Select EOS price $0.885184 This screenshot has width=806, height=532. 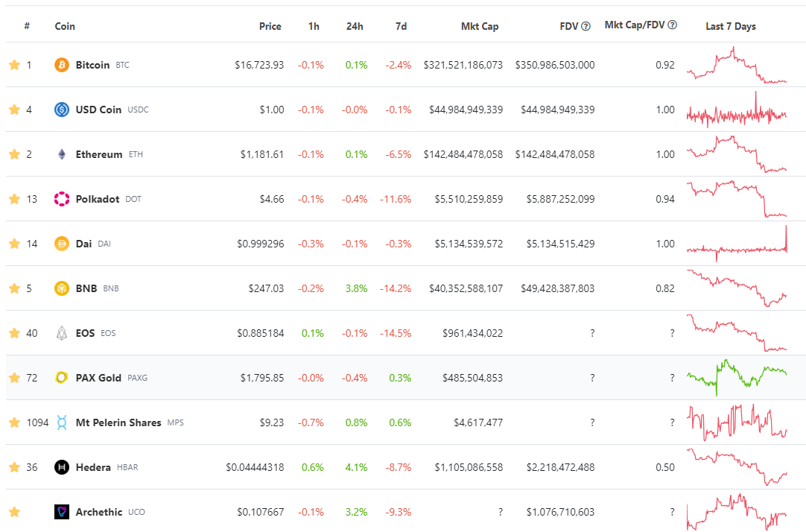[x=260, y=333]
